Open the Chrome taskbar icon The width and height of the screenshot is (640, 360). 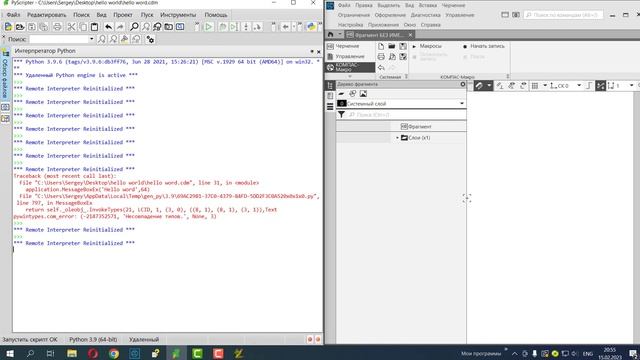tap(114, 353)
